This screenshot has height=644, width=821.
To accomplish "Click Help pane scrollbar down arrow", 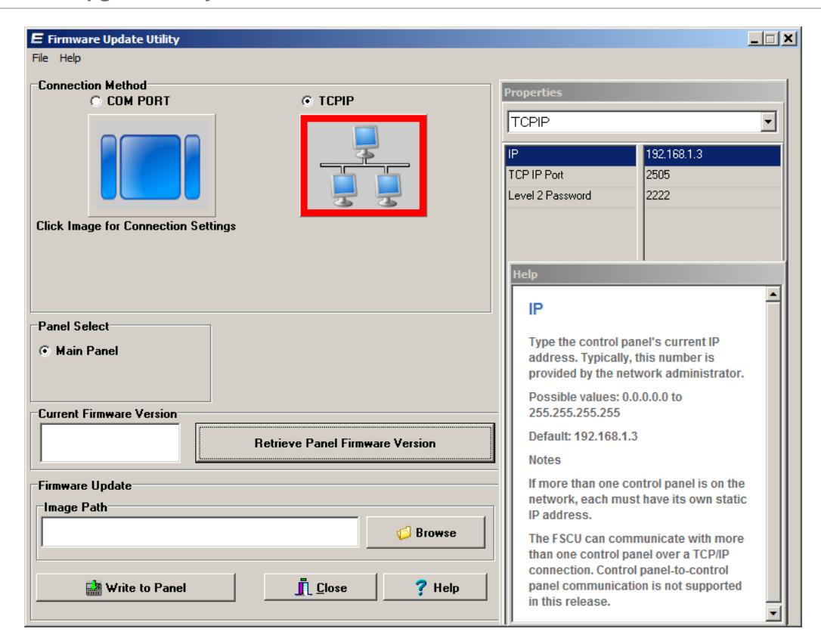I will 773,612.
